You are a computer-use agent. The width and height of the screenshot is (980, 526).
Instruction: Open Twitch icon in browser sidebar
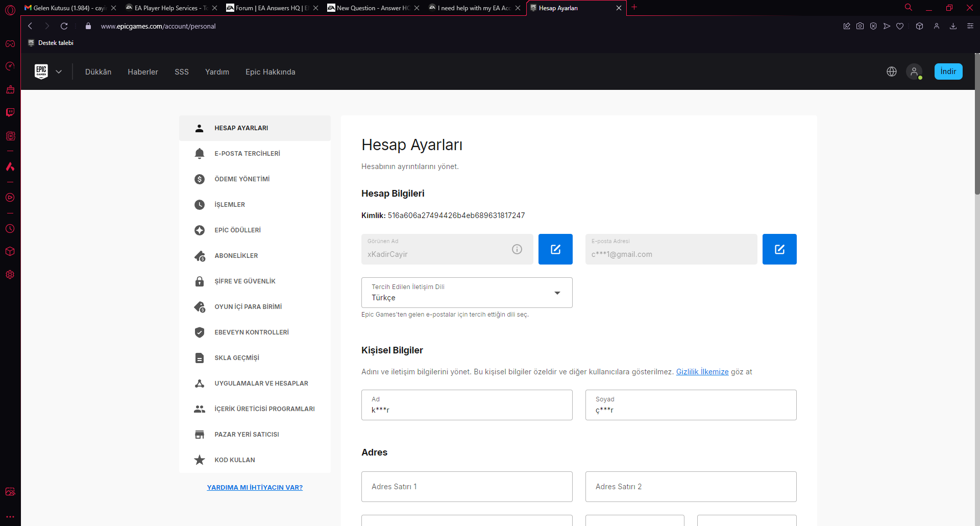(x=10, y=112)
